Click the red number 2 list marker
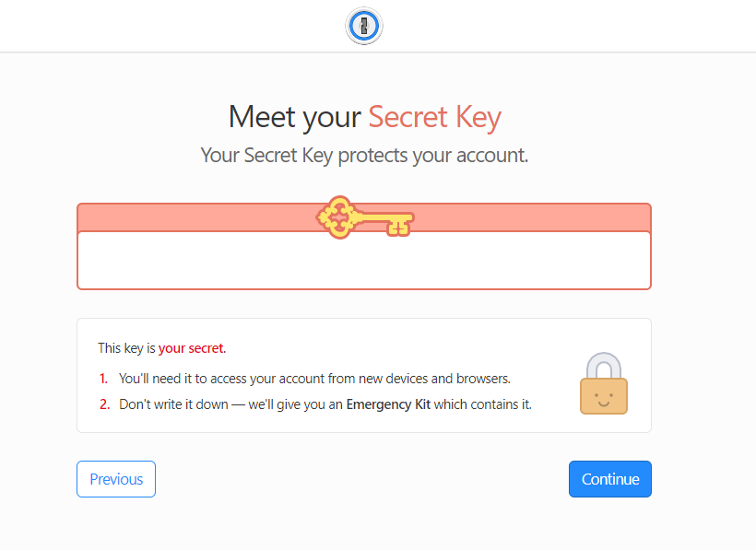The height and width of the screenshot is (550, 756). (104, 404)
